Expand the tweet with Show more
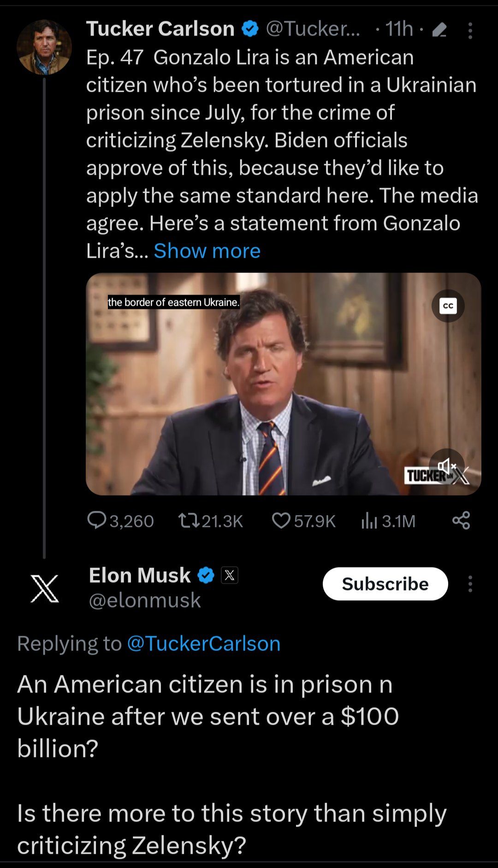This screenshot has height=868, width=498. click(207, 251)
